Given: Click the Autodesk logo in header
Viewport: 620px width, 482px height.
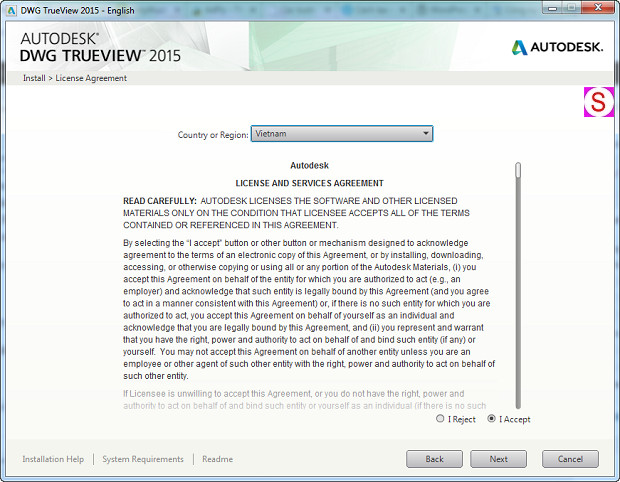Looking at the screenshot, I should (557, 47).
